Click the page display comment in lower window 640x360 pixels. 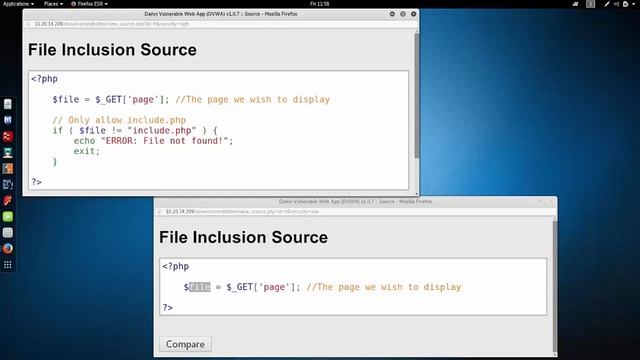(x=384, y=287)
